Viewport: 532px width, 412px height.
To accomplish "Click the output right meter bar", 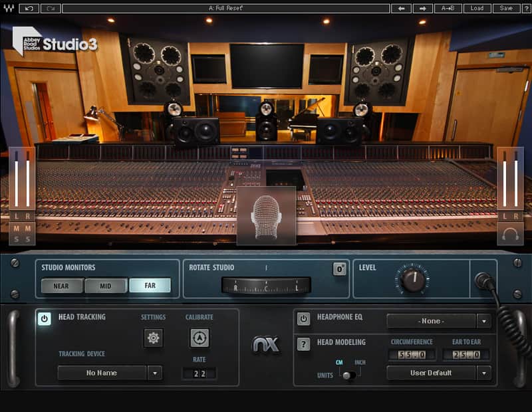I will click(x=516, y=179).
